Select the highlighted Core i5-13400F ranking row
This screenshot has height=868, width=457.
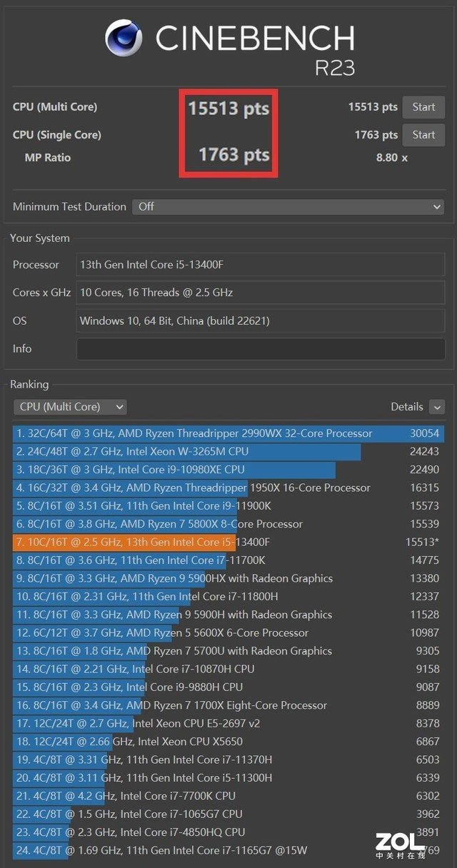tap(228, 542)
